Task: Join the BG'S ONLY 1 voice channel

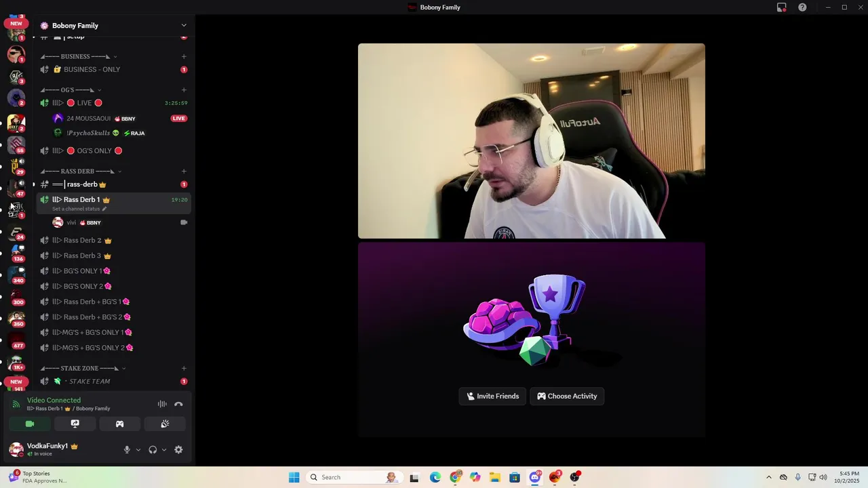Action: point(113,271)
